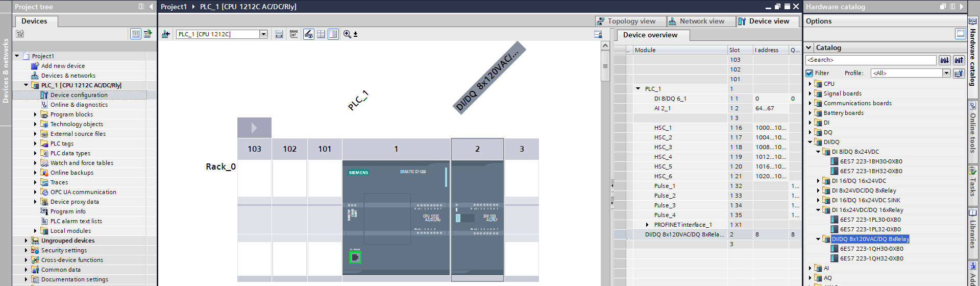Click the Go to network view icon
Image resolution: width=980 pixels, height=286 pixels.
coord(166,34)
